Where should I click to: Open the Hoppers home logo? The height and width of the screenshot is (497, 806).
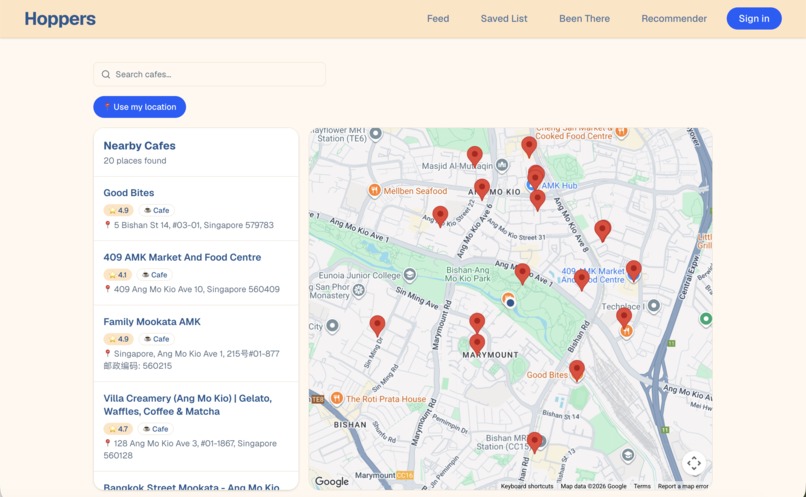click(60, 19)
